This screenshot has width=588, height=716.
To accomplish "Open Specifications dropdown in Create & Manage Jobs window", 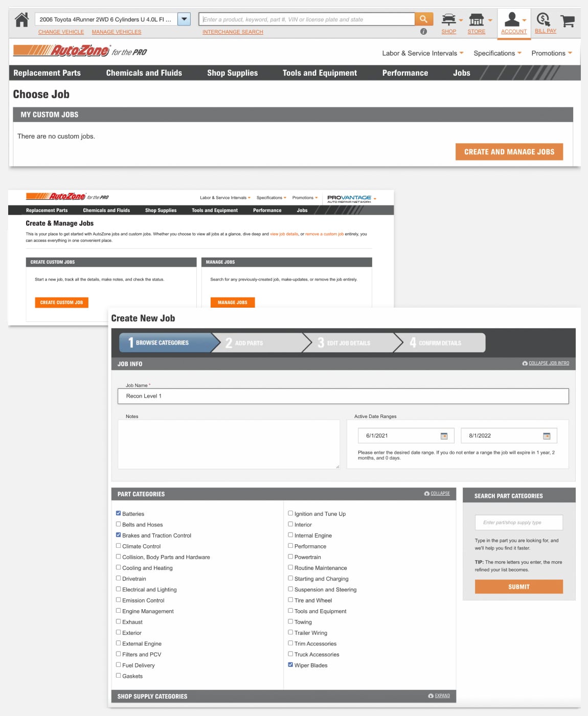I will (272, 198).
